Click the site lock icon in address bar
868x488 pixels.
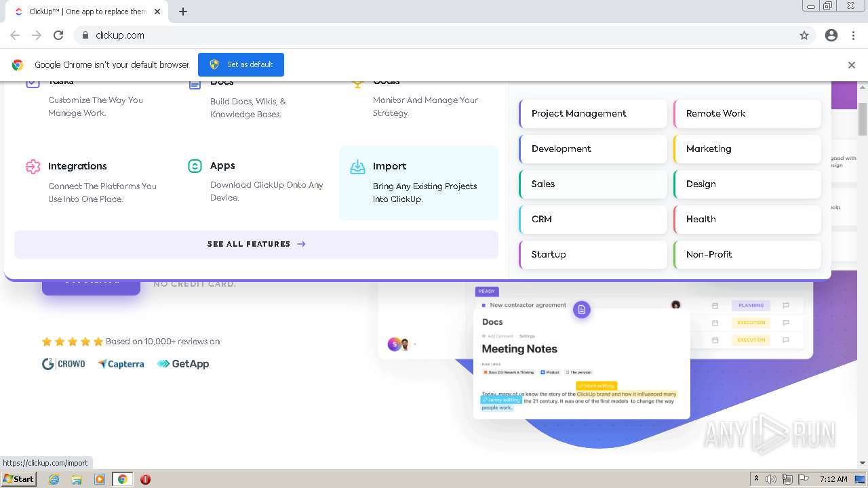[85, 35]
